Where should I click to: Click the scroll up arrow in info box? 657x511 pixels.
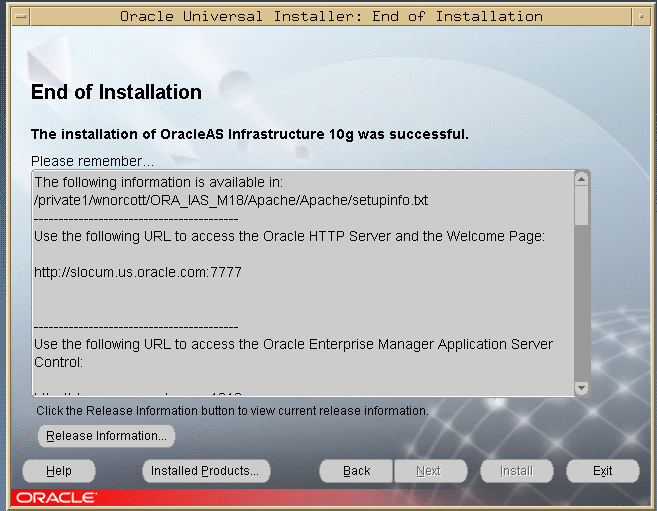coord(582,179)
